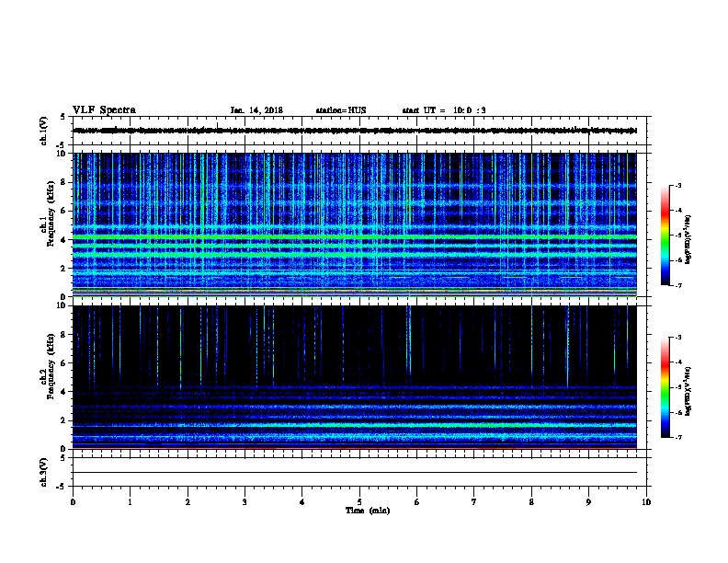Click time axis tick label "5"

coord(359,502)
